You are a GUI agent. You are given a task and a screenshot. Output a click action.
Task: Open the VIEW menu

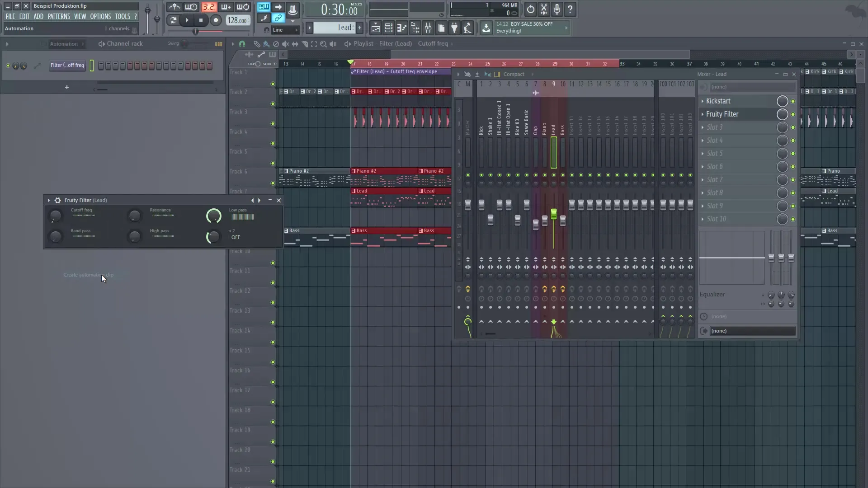tap(80, 16)
